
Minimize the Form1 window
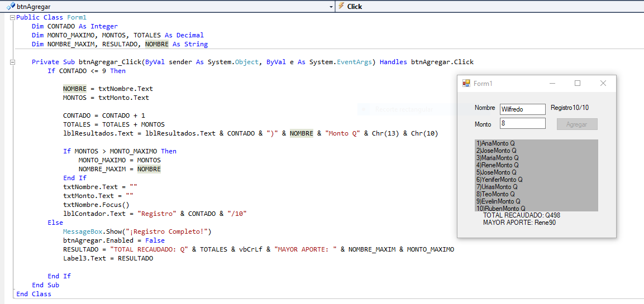[x=552, y=83]
